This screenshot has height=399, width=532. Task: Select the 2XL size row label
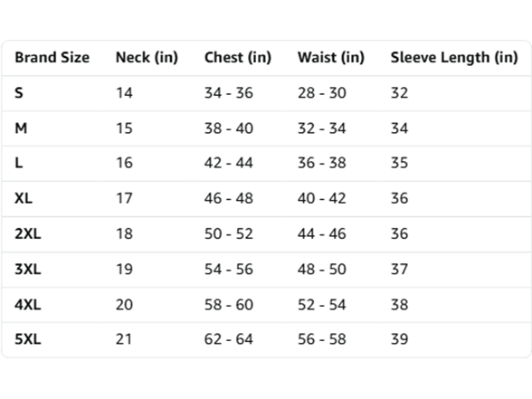[x=28, y=233]
